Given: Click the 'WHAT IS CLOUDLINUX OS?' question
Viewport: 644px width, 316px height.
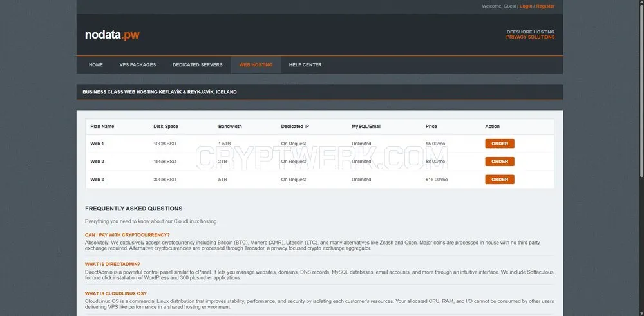Looking at the screenshot, I should 115,293.
